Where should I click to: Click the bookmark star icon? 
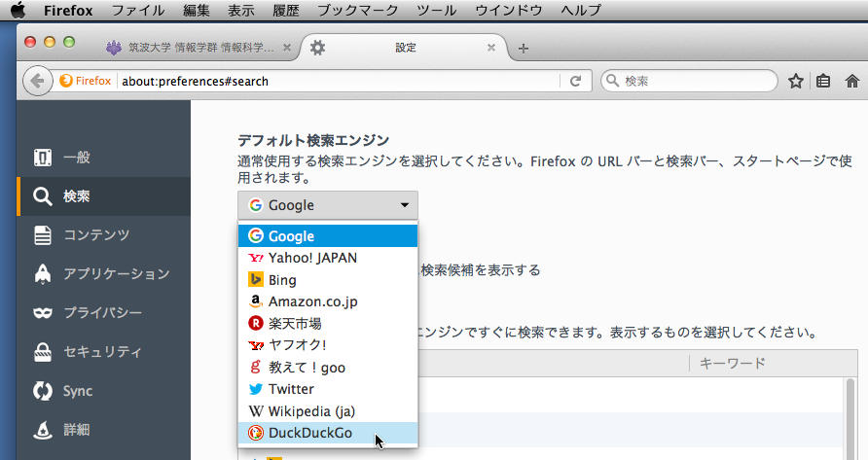(795, 81)
